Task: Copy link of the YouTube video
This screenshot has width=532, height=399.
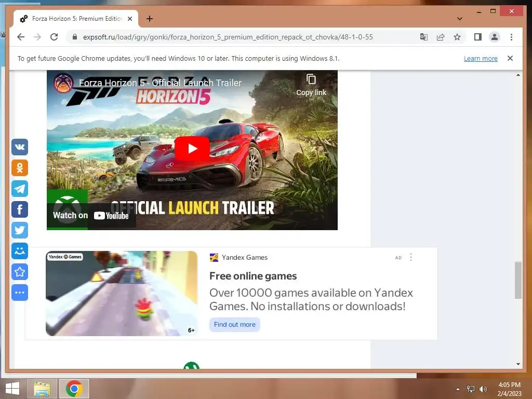Action: point(311,85)
